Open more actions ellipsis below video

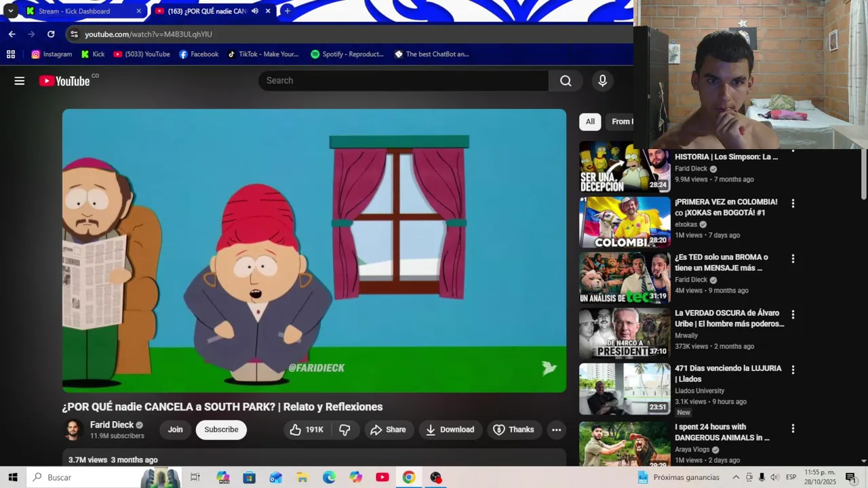pos(556,430)
